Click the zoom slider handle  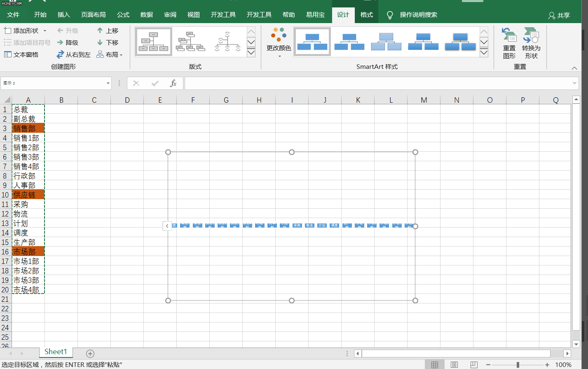518,364
